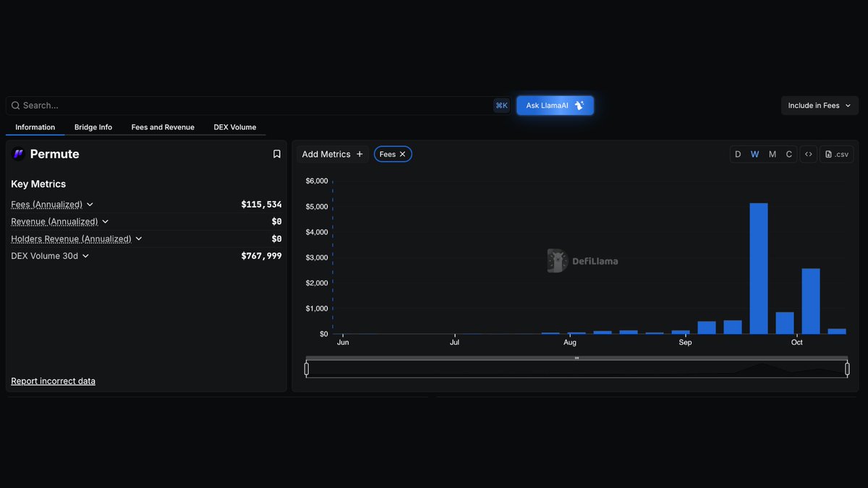Click the left handle of chart range slider
This screenshot has width=868, height=488.
307,369
